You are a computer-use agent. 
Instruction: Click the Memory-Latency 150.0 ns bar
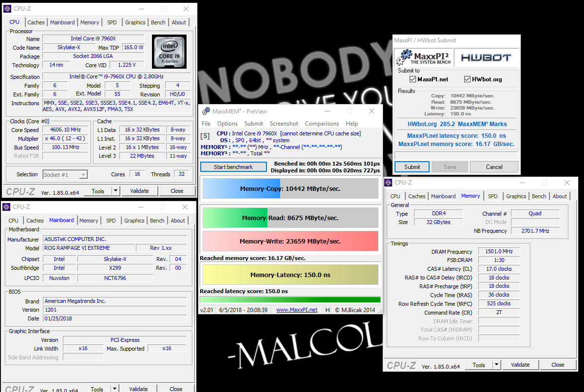(290, 275)
